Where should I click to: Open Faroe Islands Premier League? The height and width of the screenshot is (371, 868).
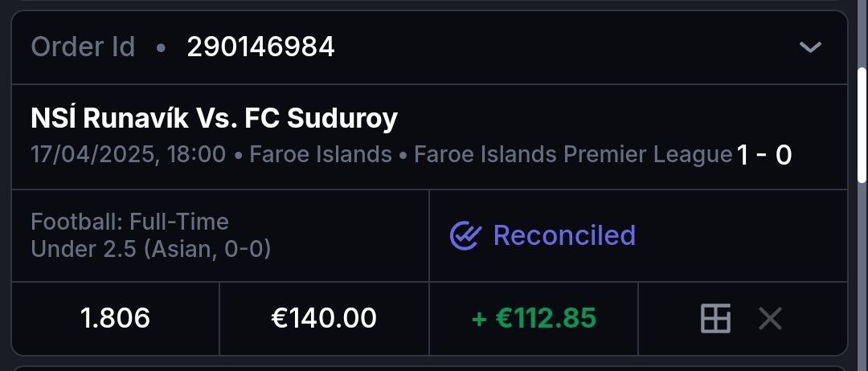pos(572,154)
